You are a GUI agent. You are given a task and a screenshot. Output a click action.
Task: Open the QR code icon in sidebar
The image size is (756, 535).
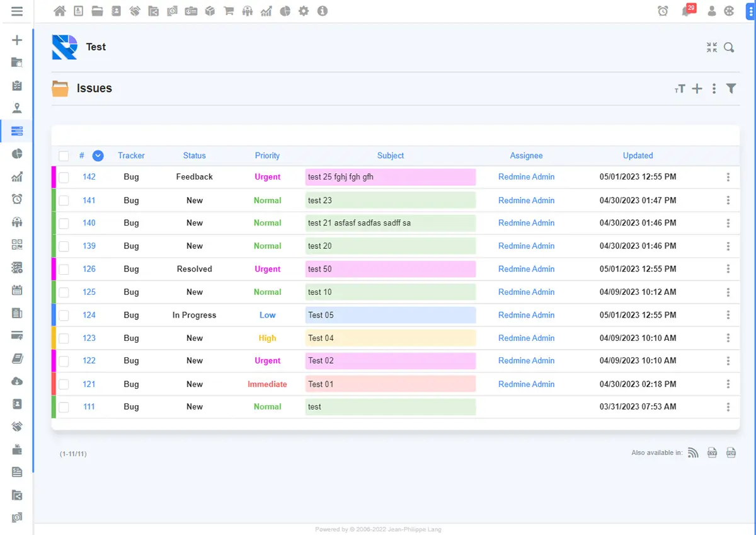point(17,244)
